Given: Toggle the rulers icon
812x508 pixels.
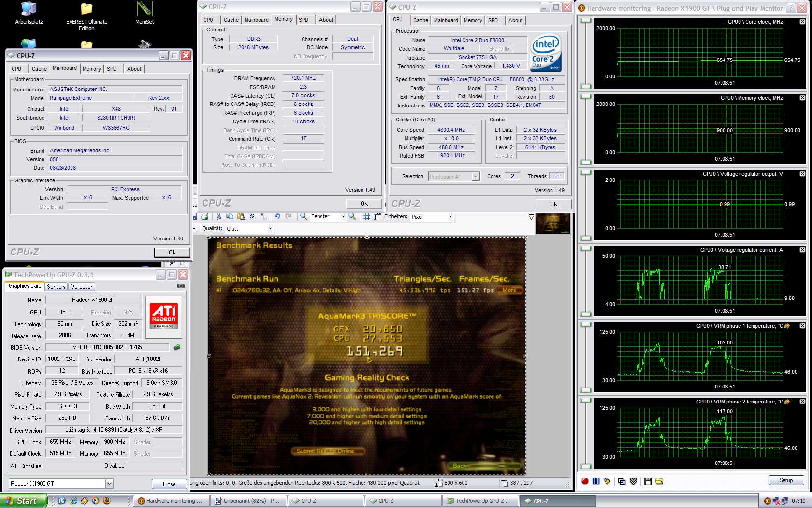Looking at the screenshot, I should click(377, 216).
